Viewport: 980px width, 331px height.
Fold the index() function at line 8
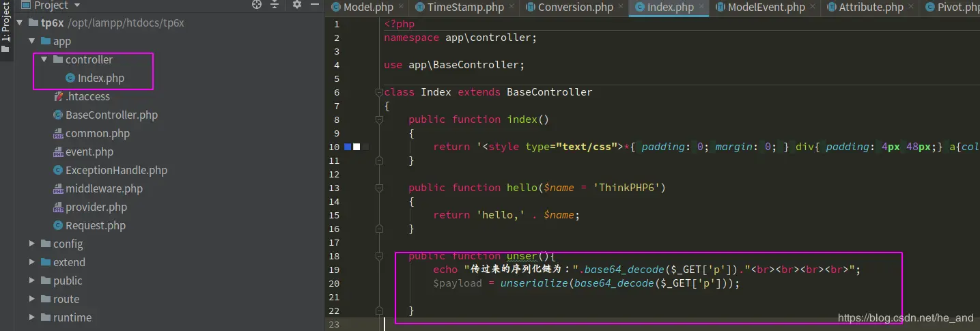(x=379, y=119)
